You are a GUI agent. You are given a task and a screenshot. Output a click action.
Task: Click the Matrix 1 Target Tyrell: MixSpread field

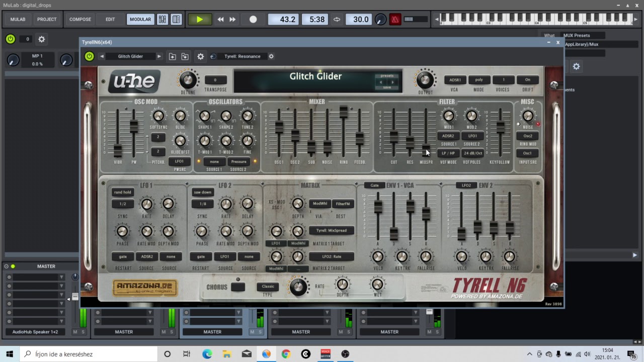332,230
